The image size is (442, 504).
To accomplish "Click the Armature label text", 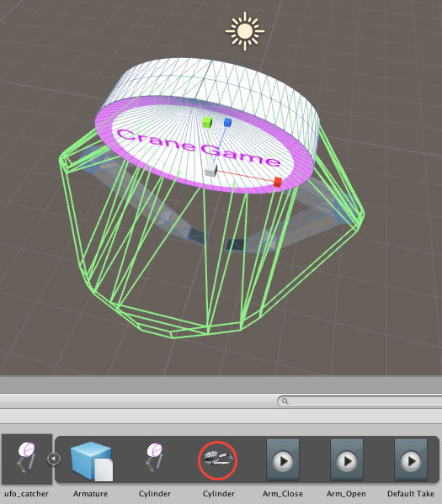I will pyautogui.click(x=90, y=494).
